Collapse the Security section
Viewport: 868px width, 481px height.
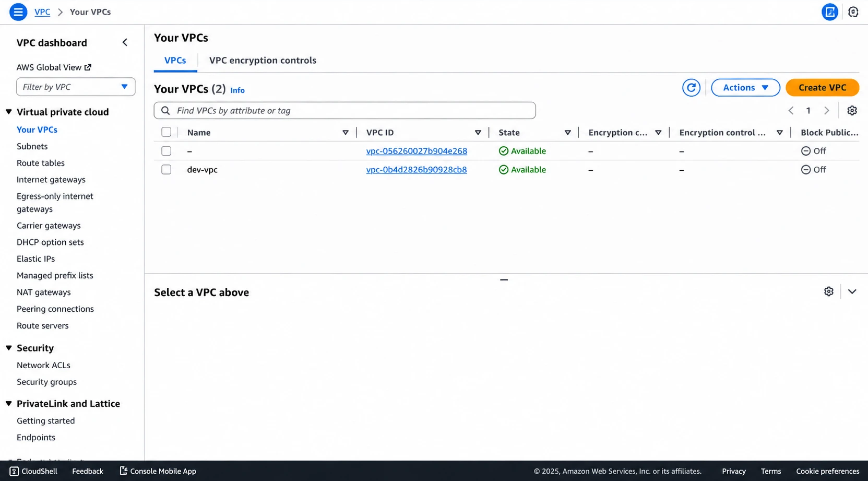(9, 348)
